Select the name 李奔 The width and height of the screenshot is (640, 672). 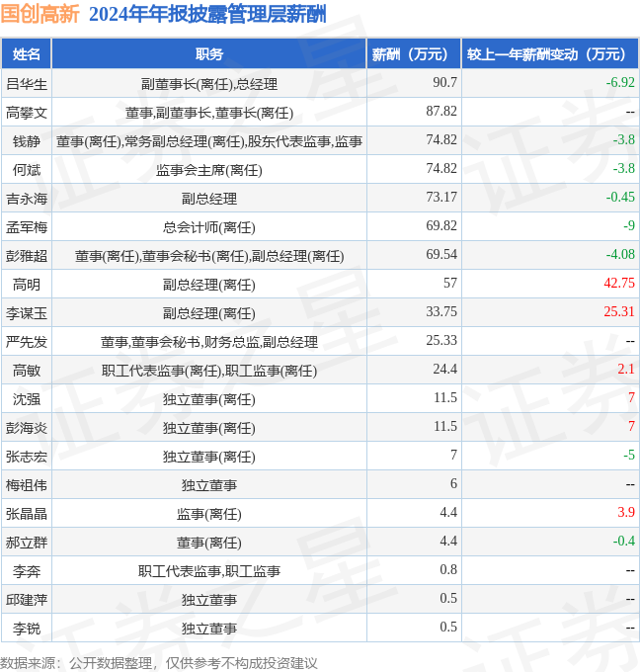[x=26, y=571]
